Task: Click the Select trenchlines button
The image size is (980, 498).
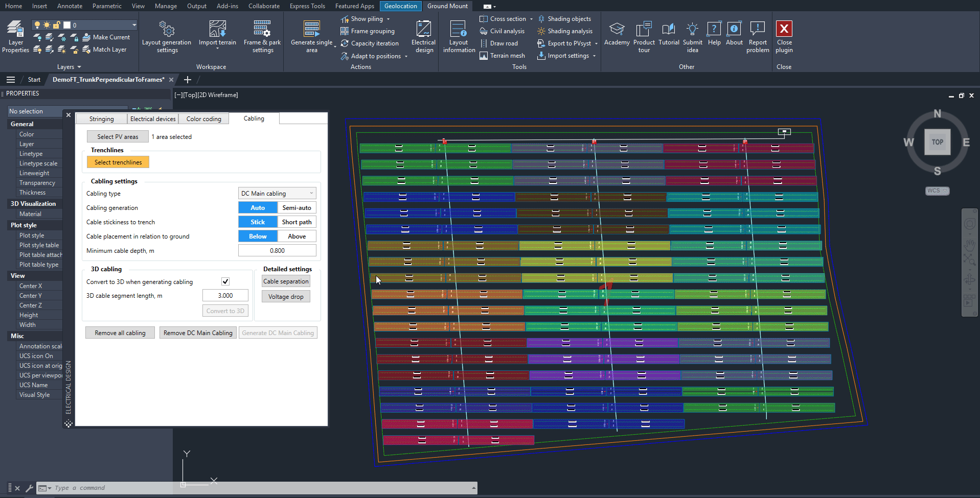Action: coord(118,162)
